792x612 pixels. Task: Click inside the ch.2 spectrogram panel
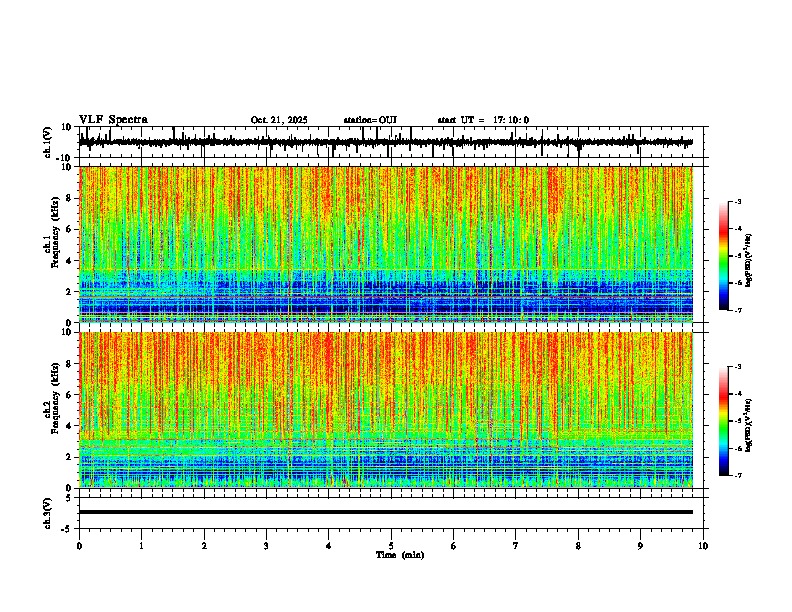386,410
